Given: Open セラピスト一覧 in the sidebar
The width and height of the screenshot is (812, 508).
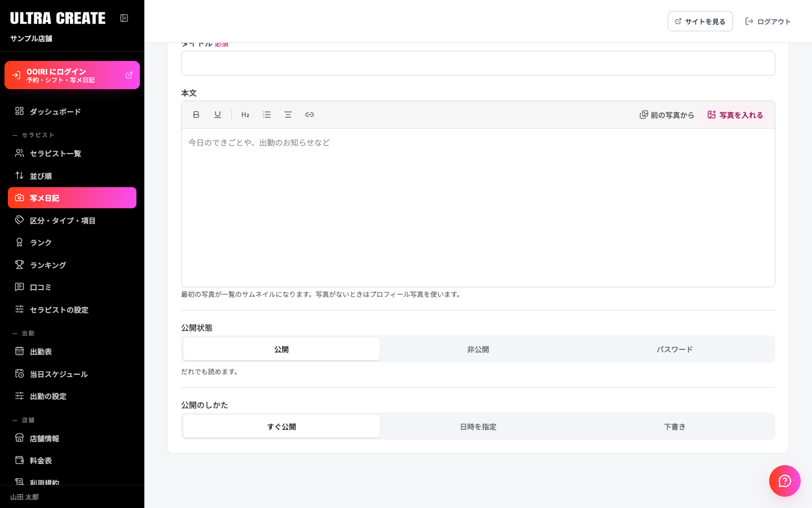Looking at the screenshot, I should pos(72,153).
